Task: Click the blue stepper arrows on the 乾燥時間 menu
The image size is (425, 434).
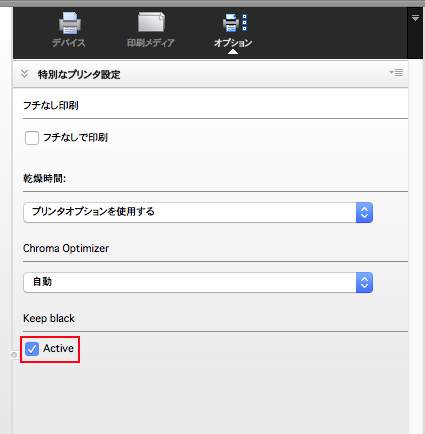Action: click(364, 212)
